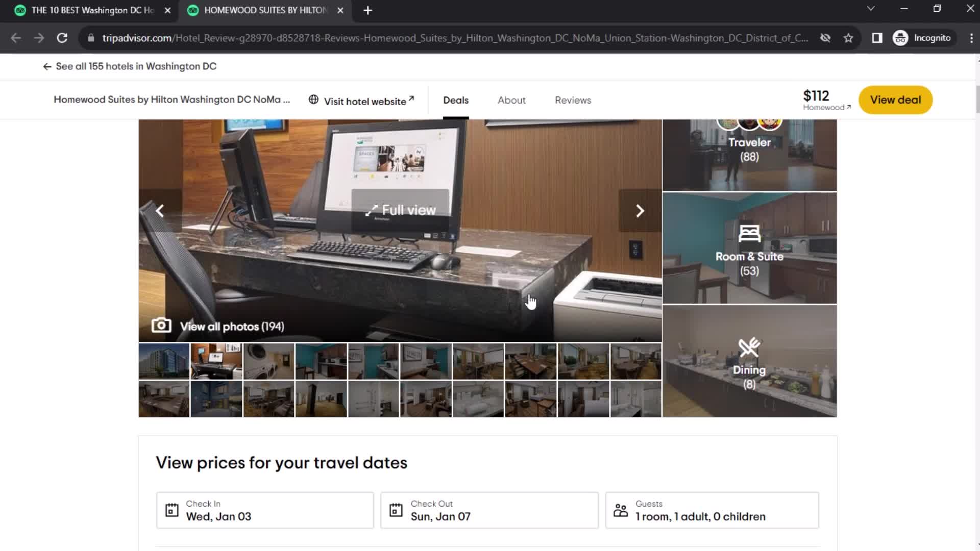The image size is (980, 551).
Task: Click the Homewood Suites hotel name in header
Action: coord(172,100)
